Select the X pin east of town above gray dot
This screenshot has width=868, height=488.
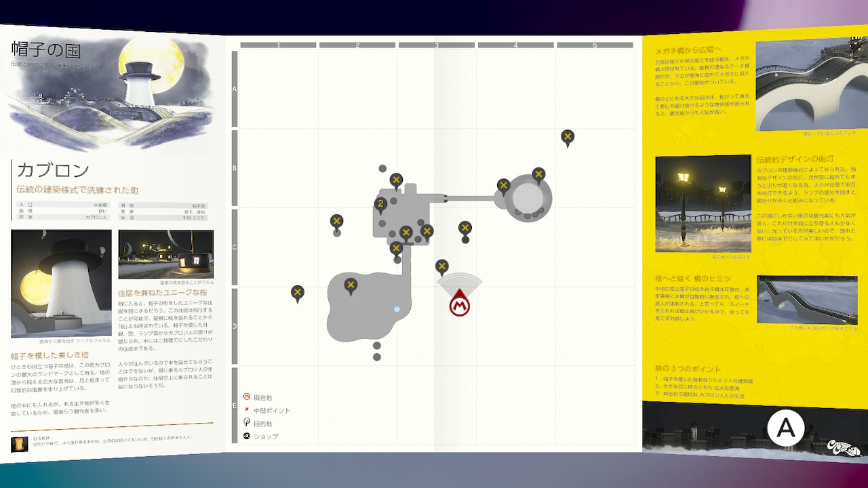pos(465,229)
